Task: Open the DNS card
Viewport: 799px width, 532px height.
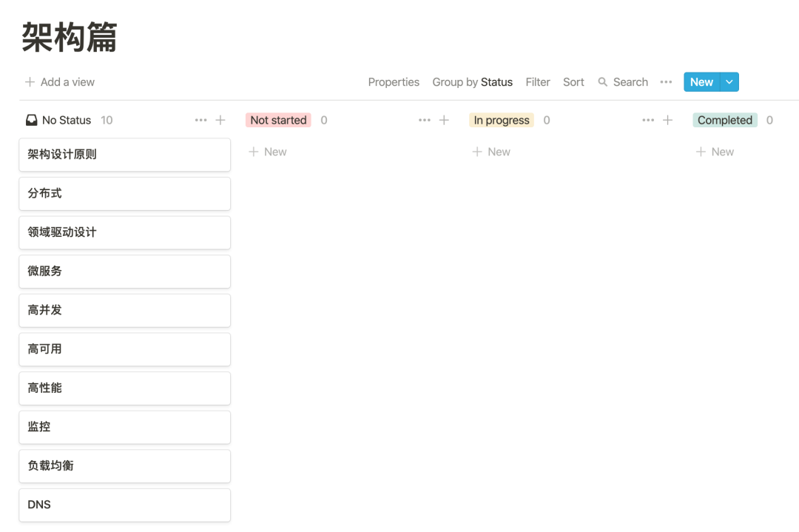Action: 125,505
